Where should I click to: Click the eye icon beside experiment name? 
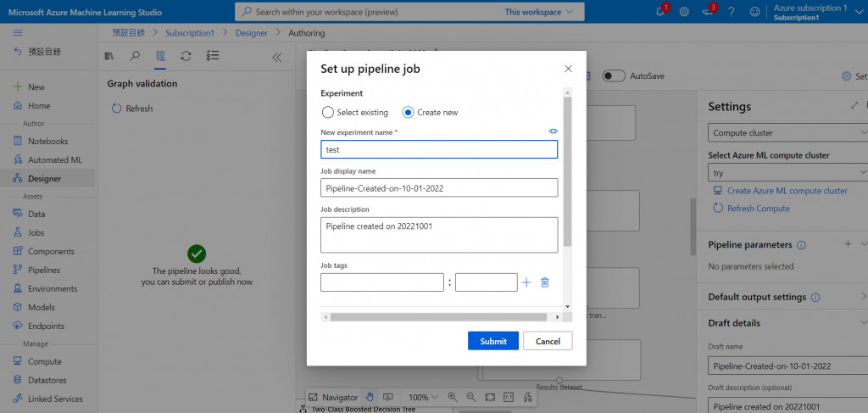[553, 131]
